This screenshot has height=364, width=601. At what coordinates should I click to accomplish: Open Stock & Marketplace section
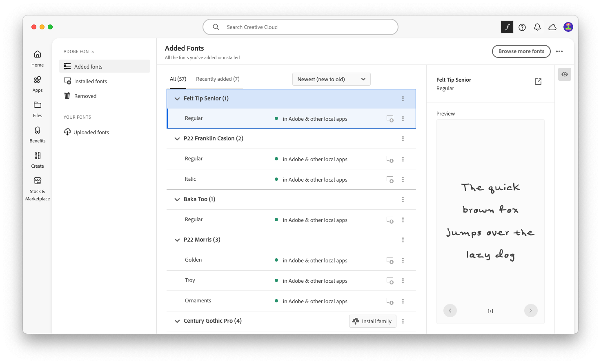pyautogui.click(x=38, y=189)
